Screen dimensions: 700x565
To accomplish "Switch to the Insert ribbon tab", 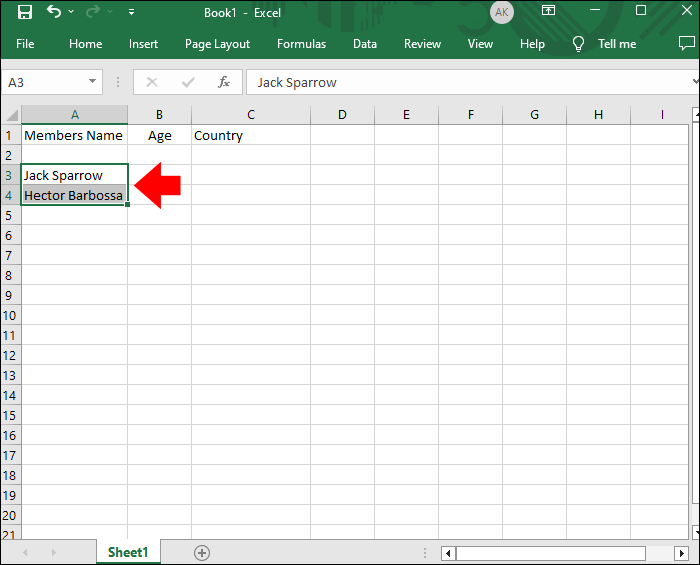I will point(143,44).
